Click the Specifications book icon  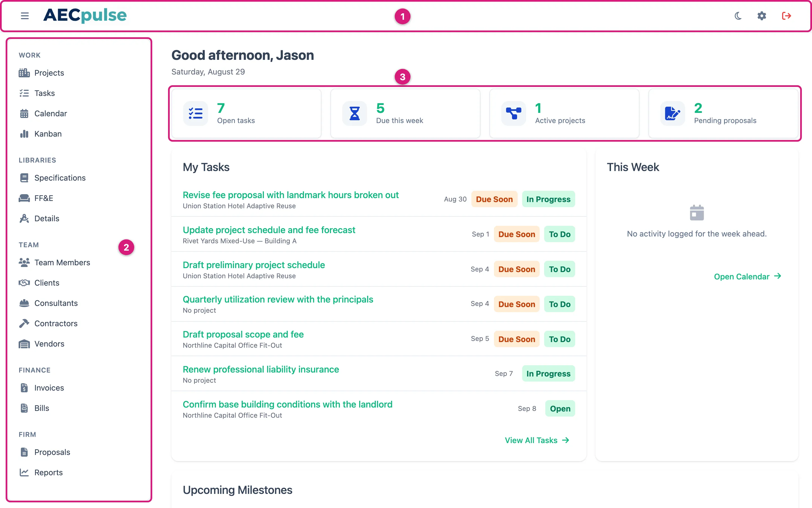coord(24,178)
